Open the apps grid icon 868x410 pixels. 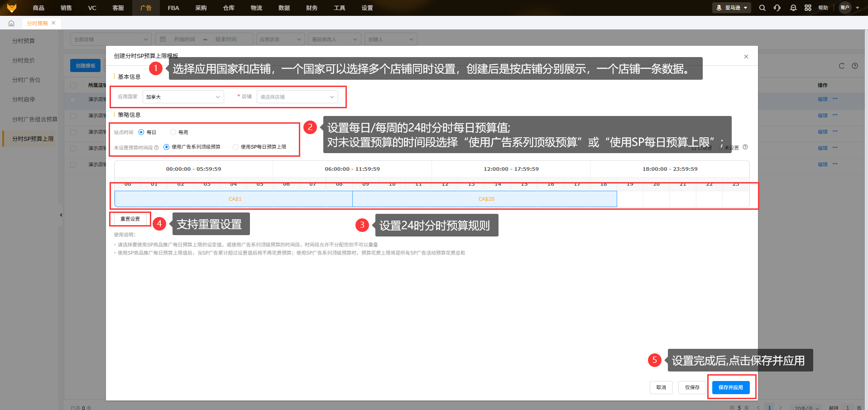(808, 8)
